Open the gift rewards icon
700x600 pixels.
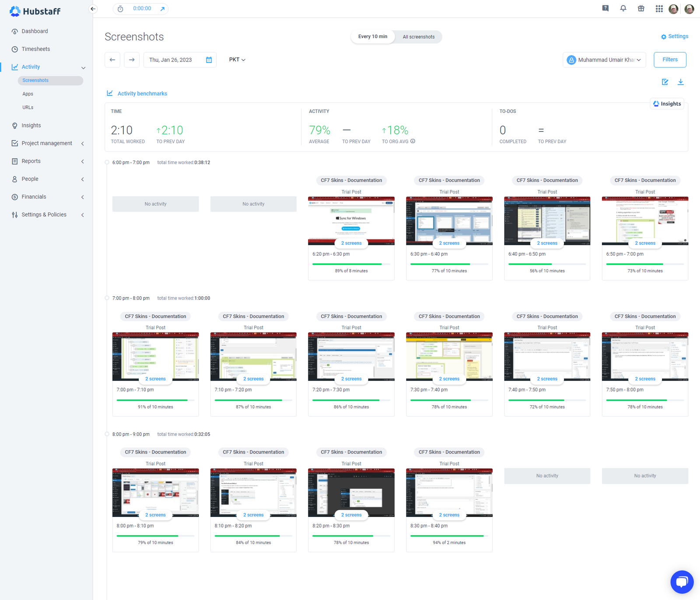pos(641,8)
